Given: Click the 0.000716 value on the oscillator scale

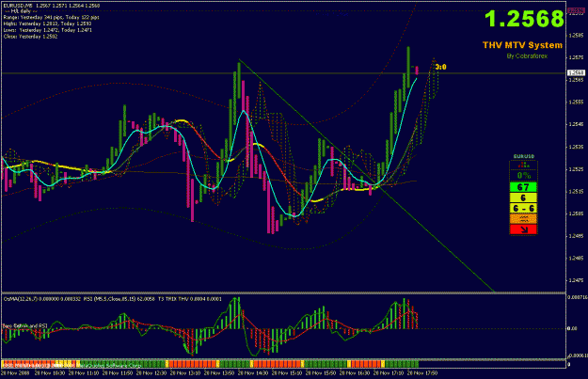Looking at the screenshot, I should click(x=578, y=297).
